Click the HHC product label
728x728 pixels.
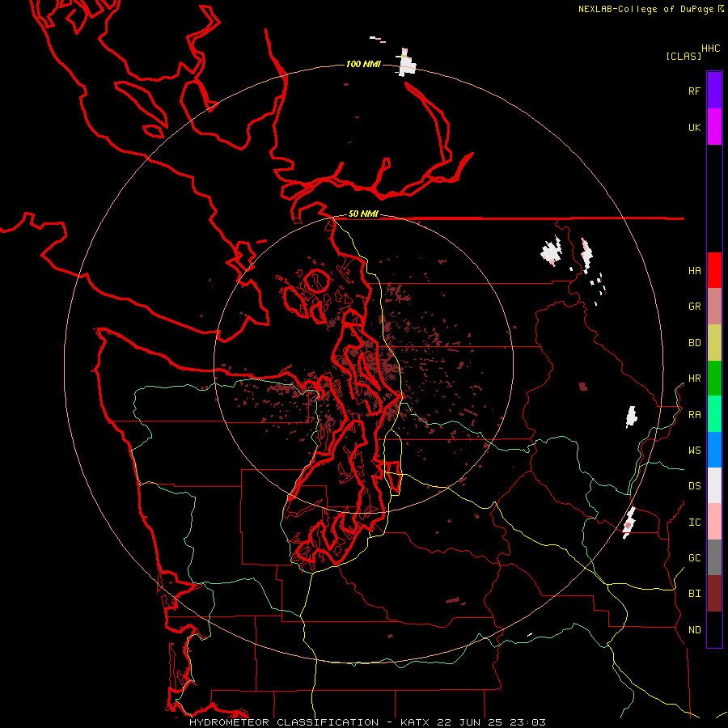tap(710, 49)
